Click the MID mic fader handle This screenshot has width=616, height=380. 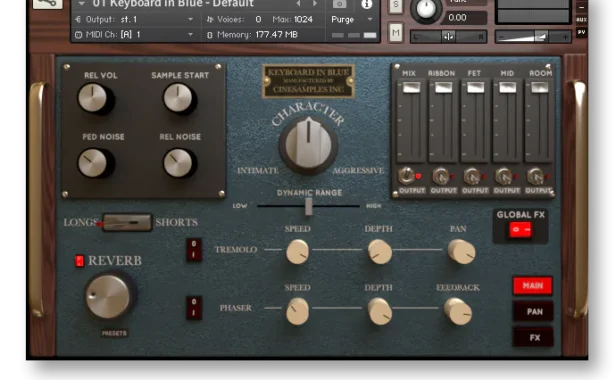tap(508, 88)
